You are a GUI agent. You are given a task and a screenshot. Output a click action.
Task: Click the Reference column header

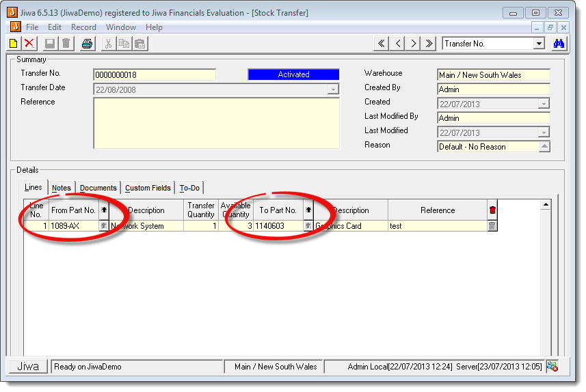tap(438, 210)
